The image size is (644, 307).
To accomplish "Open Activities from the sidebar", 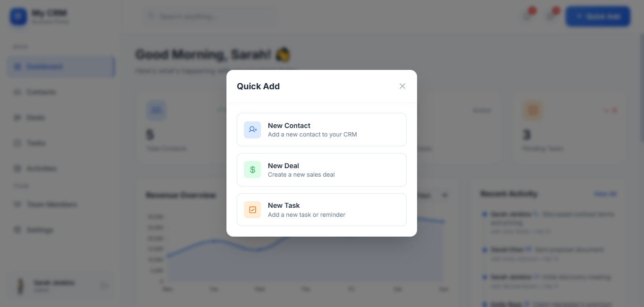I will [x=42, y=169].
